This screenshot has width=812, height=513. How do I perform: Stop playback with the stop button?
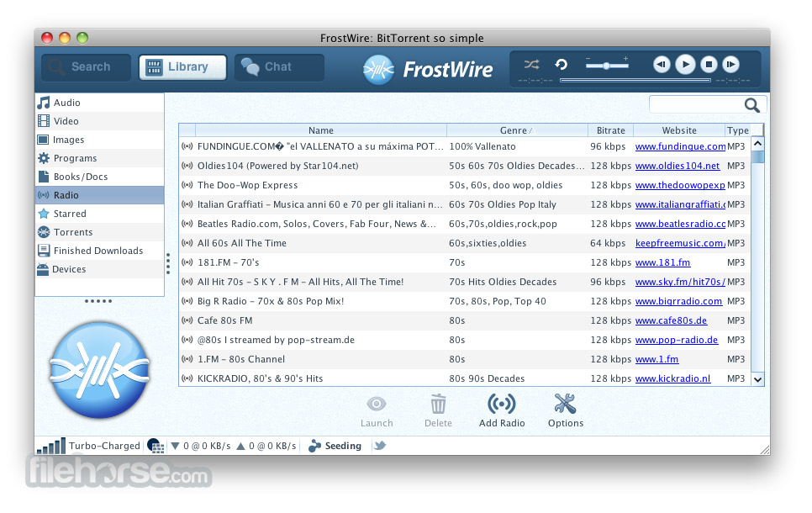tap(709, 65)
